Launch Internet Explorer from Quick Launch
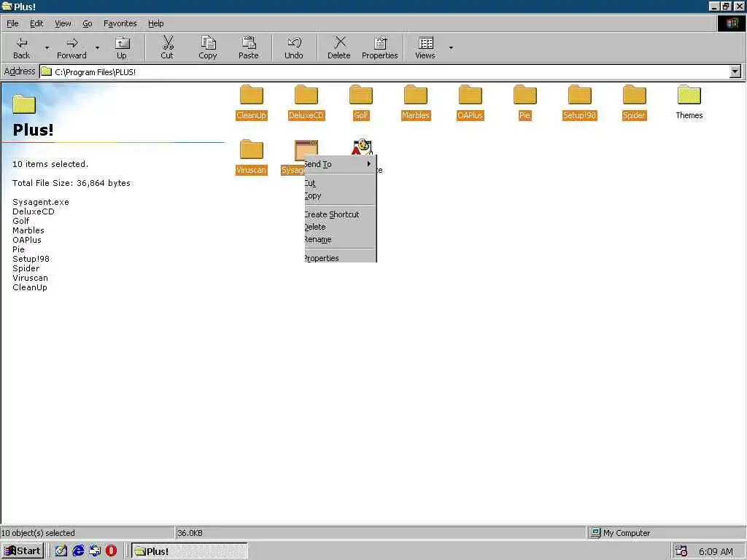 click(x=78, y=551)
